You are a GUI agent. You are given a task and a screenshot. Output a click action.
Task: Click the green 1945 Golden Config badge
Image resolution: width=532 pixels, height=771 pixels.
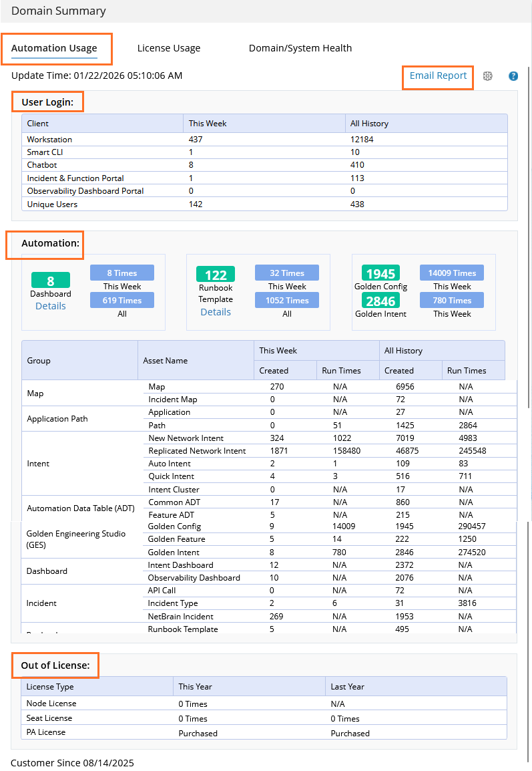click(x=381, y=273)
